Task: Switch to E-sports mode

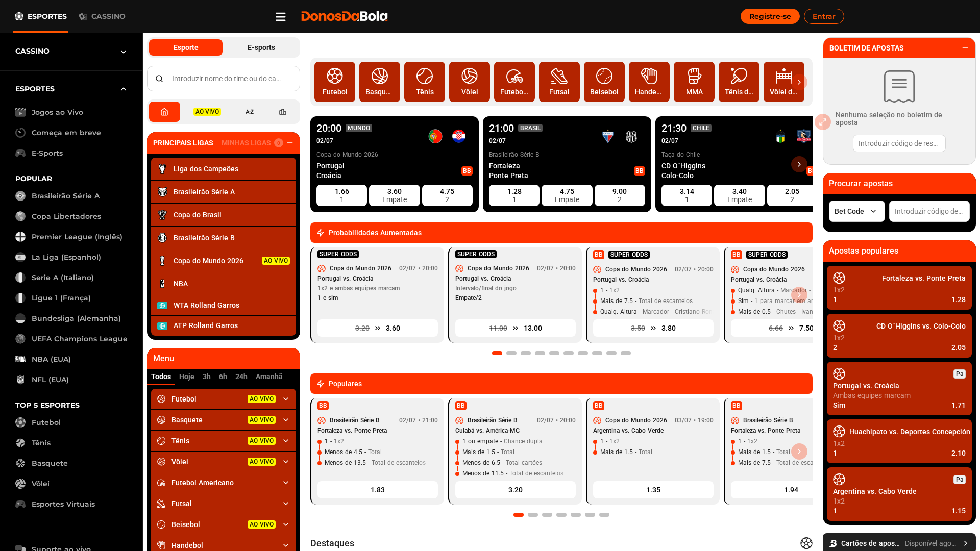Action: 261,47
